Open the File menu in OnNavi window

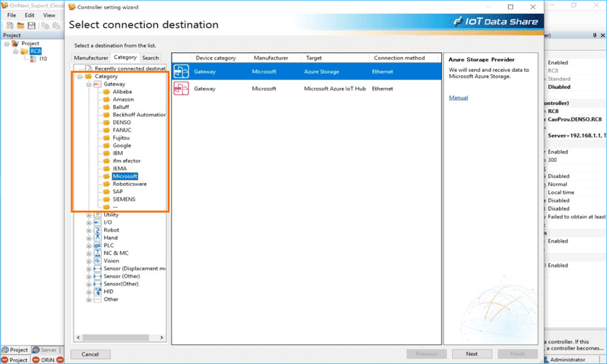[x=12, y=15]
